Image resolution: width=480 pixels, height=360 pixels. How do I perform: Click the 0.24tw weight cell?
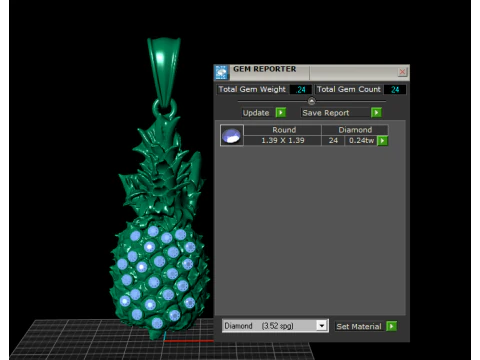tap(361, 140)
